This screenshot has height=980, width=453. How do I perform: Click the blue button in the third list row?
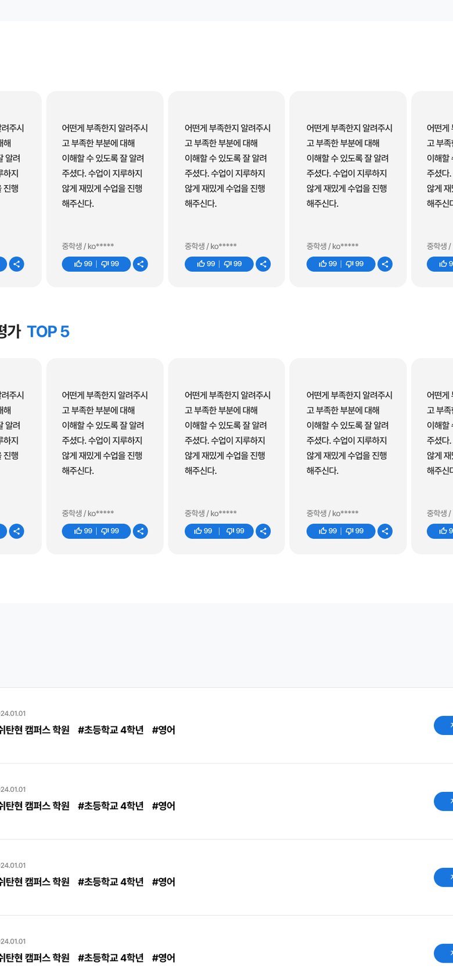click(444, 878)
